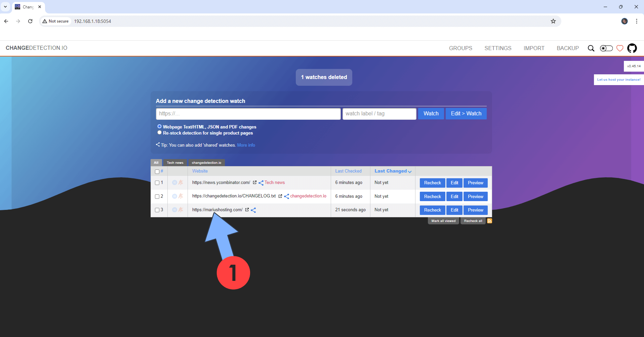Click Mark all viewed button
Image resolution: width=644 pixels, height=337 pixels.
coord(443,221)
